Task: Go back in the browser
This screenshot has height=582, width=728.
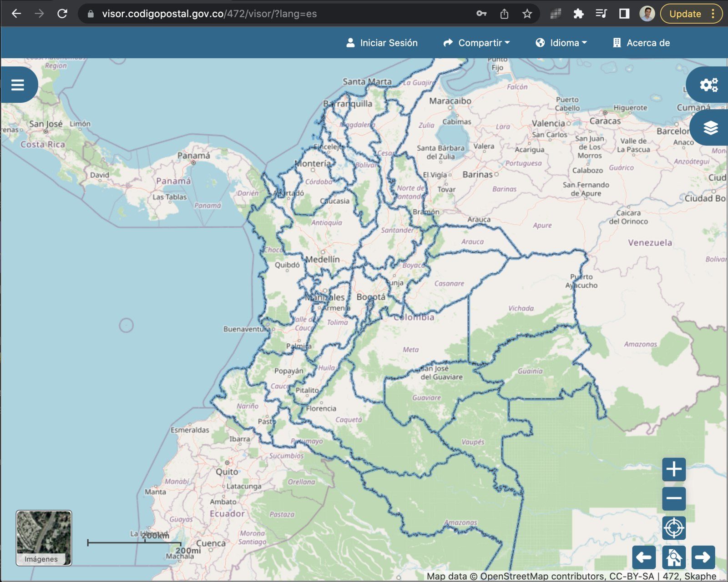Action: [x=16, y=14]
